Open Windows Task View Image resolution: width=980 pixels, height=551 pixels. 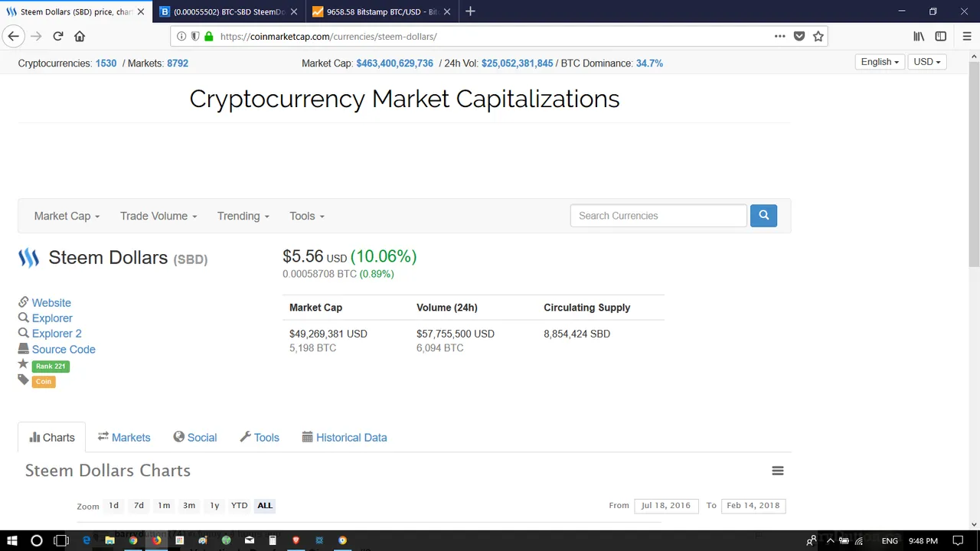(61, 540)
